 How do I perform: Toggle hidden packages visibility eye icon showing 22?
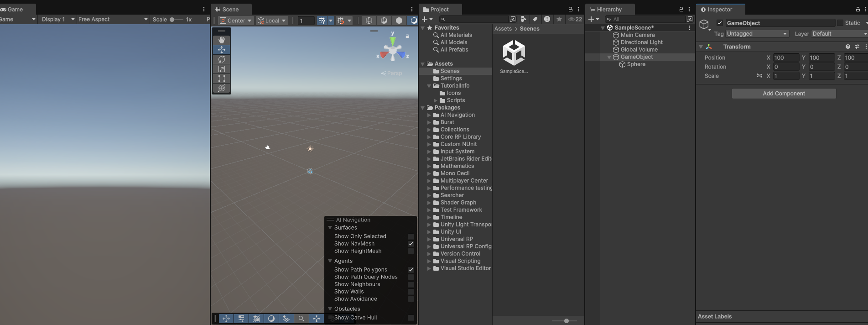pyautogui.click(x=575, y=19)
